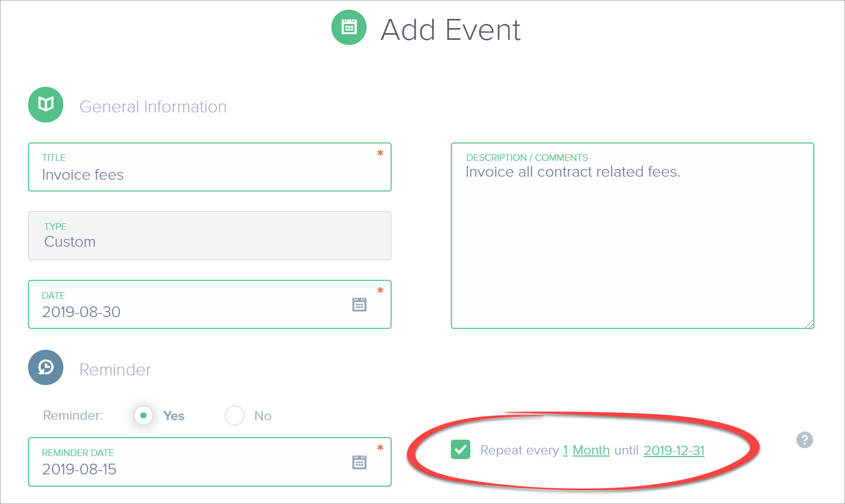Click the Reminder clock icon
The image size is (845, 504).
tap(45, 367)
